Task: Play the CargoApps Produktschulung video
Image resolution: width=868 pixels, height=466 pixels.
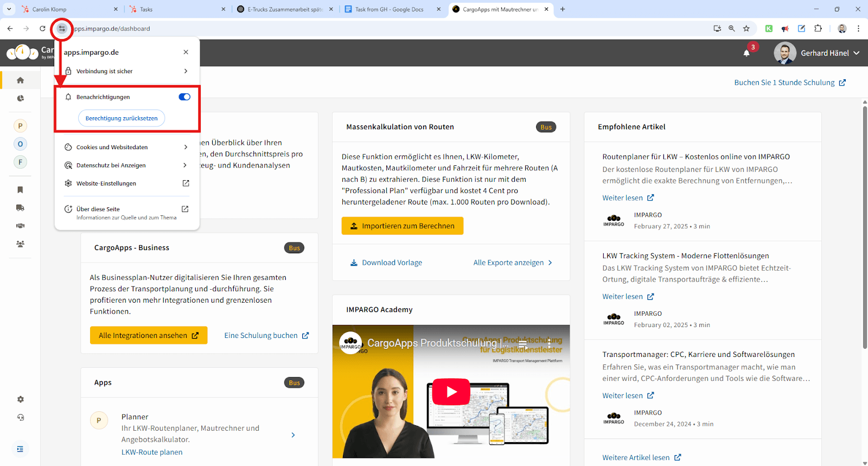Action: pyautogui.click(x=451, y=391)
